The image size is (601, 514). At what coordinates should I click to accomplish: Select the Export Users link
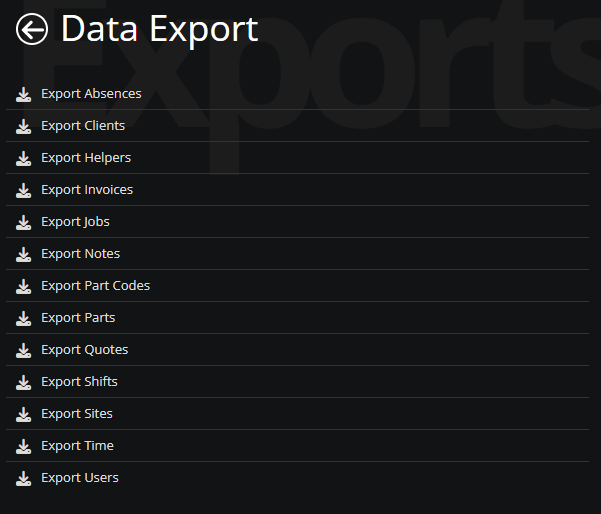coord(80,478)
